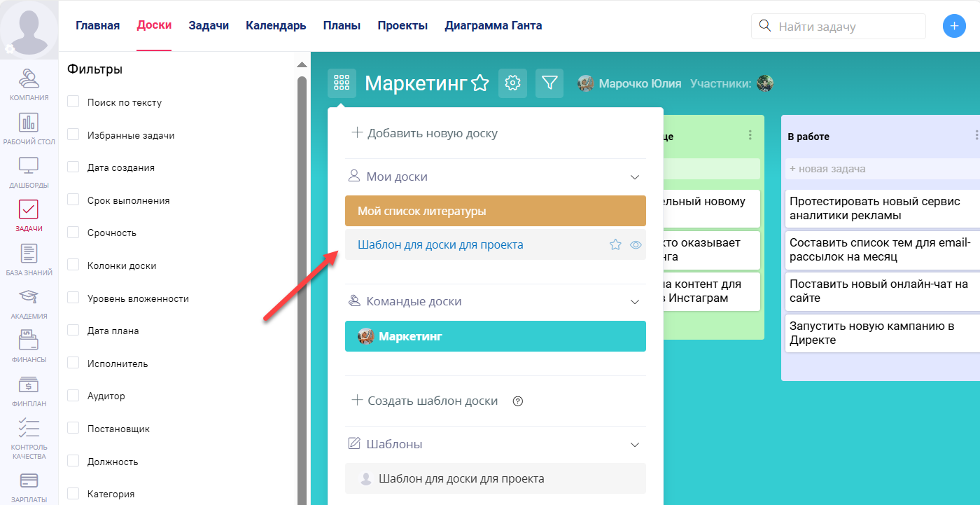Viewport: 980px width, 505px height.
Task: Collapse the Командные доски section
Action: click(634, 301)
